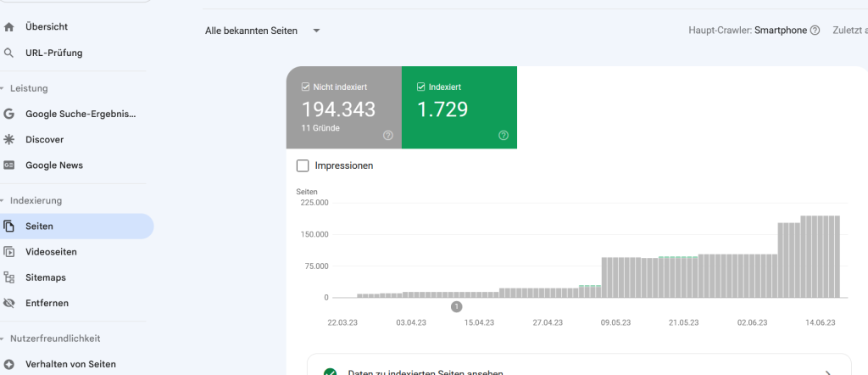Click the 09.05.23 date label on the chart

click(615, 323)
